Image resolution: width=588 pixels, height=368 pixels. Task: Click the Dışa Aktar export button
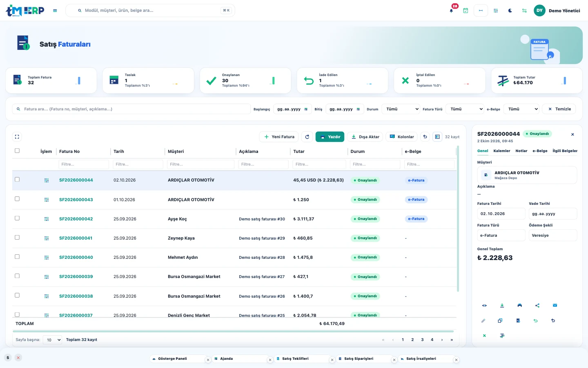pyautogui.click(x=365, y=137)
